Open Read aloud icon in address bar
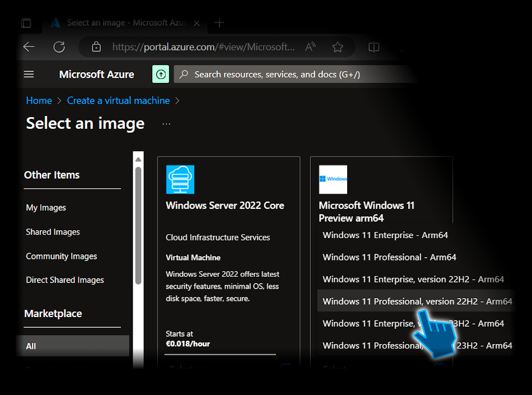 310,47
